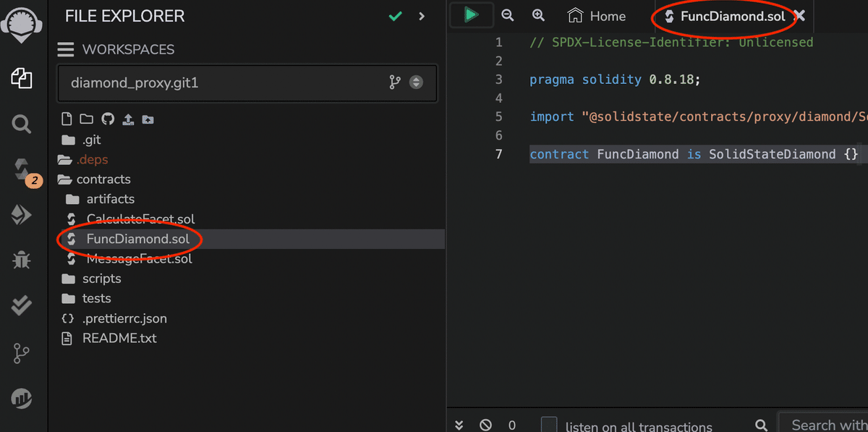Close the FuncDiamond.sol tab
868x432 pixels.
tap(799, 15)
